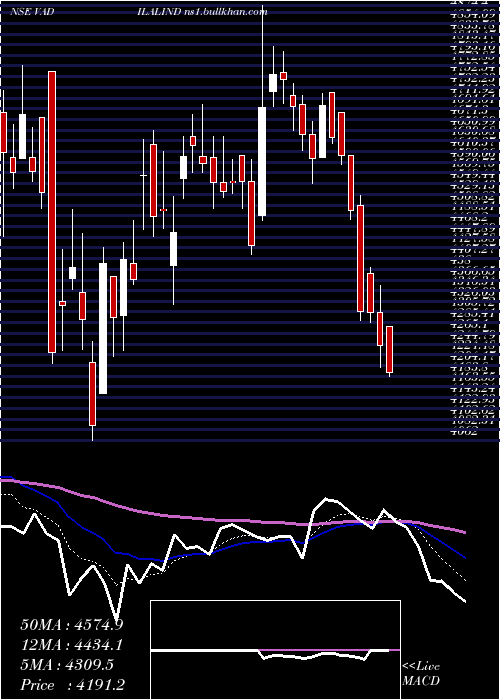Click the NSE VAD ticker label
This screenshot has height=700, width=500.
coord(31,12)
